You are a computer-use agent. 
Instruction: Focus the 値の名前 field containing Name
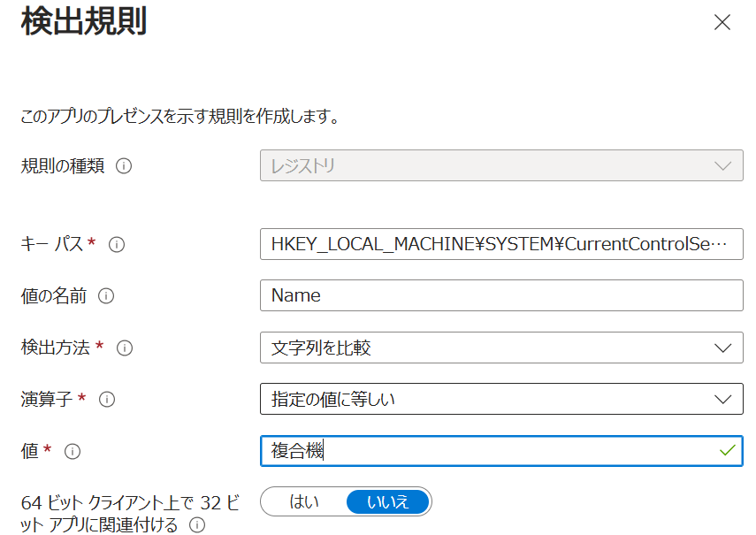pos(500,295)
